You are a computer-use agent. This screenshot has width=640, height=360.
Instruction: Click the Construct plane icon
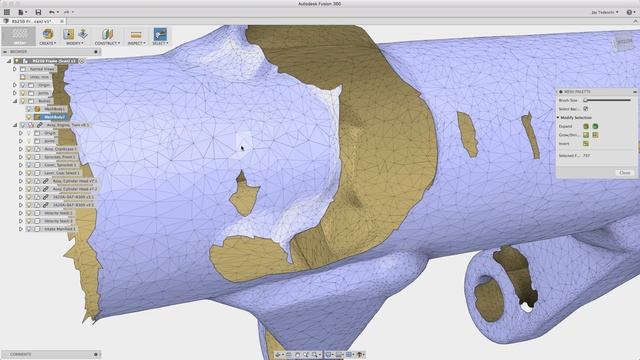click(x=107, y=34)
